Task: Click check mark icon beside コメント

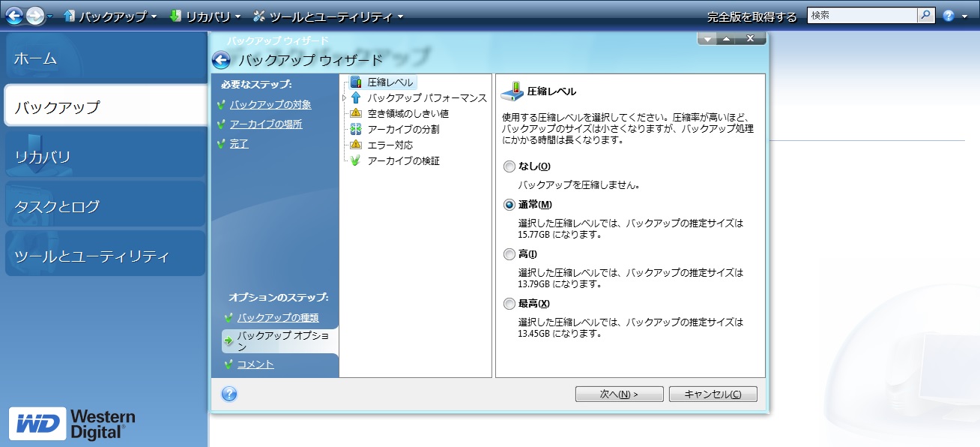Action: coord(229,364)
